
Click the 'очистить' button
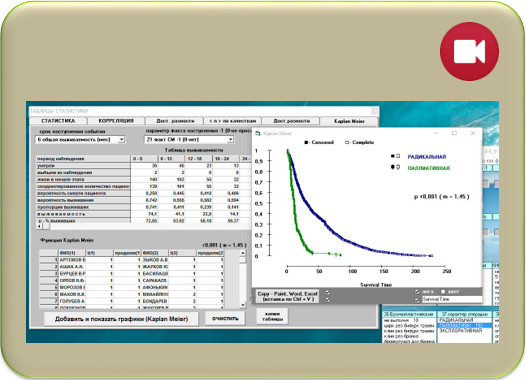(x=225, y=318)
